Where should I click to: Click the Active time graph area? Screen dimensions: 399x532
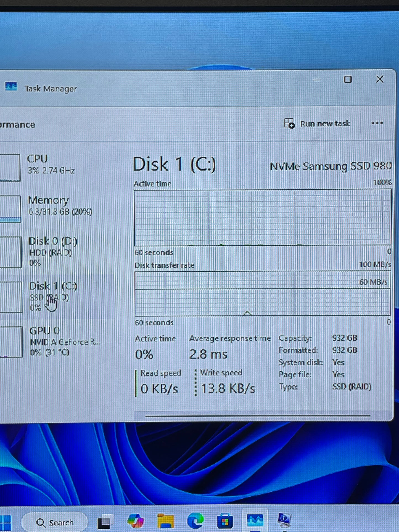click(263, 217)
